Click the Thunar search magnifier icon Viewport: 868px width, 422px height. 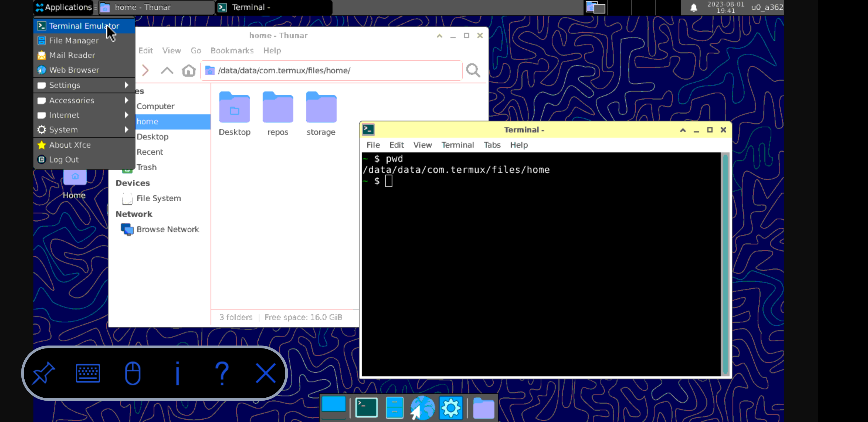[473, 70]
